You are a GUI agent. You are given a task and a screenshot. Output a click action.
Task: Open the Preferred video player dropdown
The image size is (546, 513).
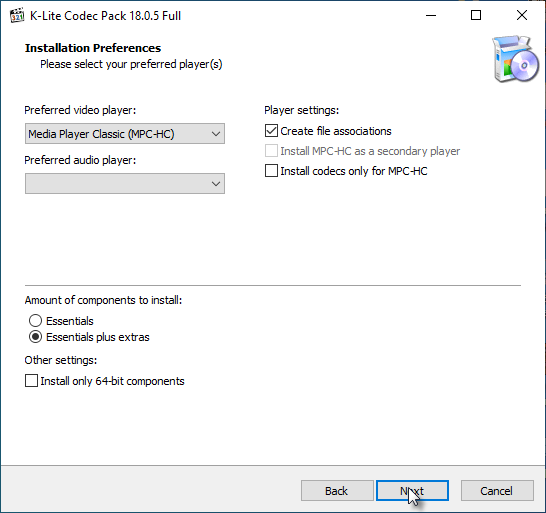125,134
